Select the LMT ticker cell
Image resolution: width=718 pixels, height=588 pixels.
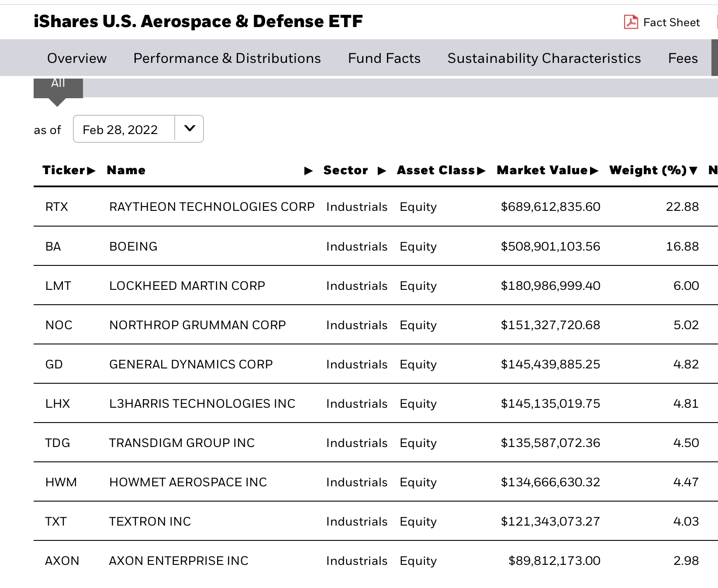pos(58,285)
